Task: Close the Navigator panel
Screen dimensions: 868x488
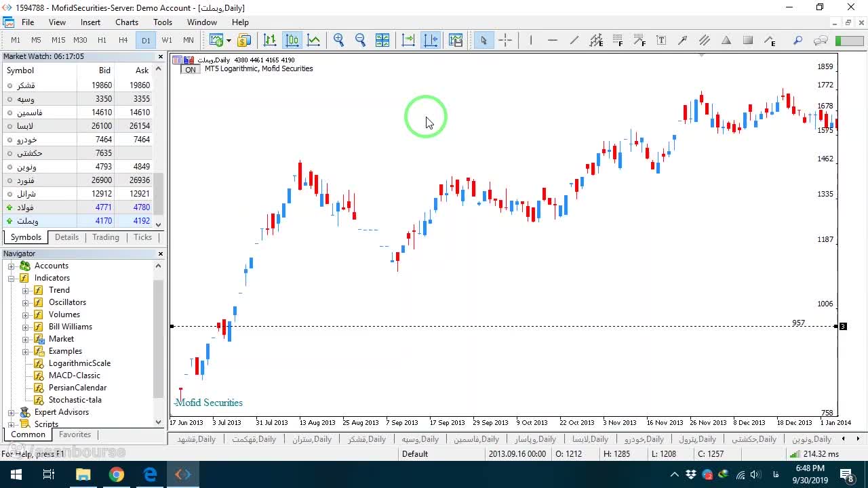Action: (161, 253)
